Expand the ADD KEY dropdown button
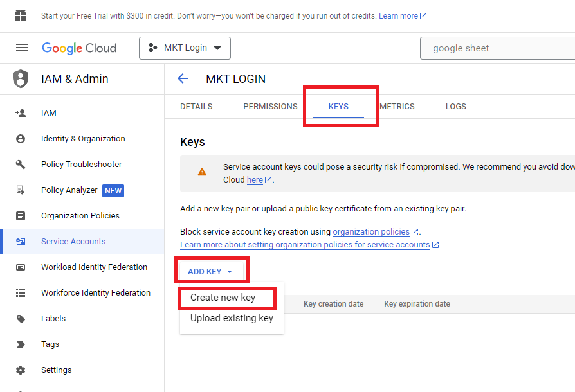The height and width of the screenshot is (392, 575). (x=210, y=271)
